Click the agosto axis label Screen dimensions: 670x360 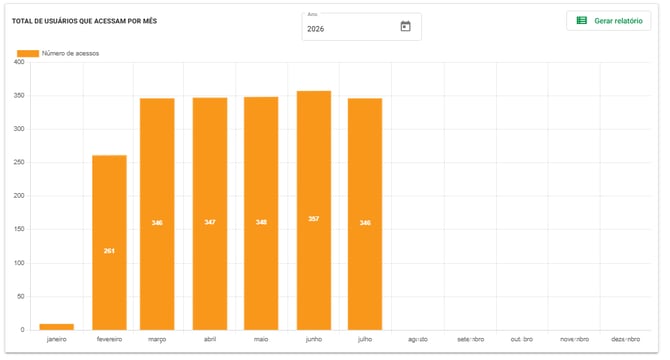(417, 339)
